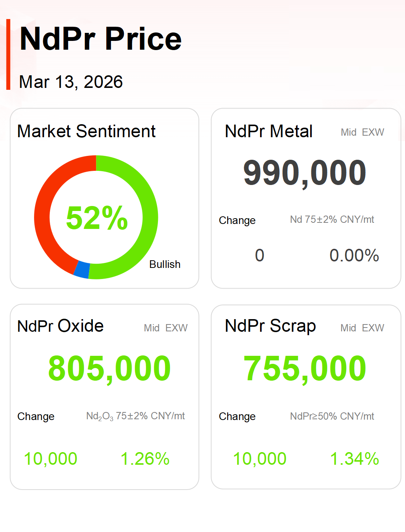Click the 1.34% change for NdPr Scrap
The image size is (405, 532).
(x=354, y=459)
